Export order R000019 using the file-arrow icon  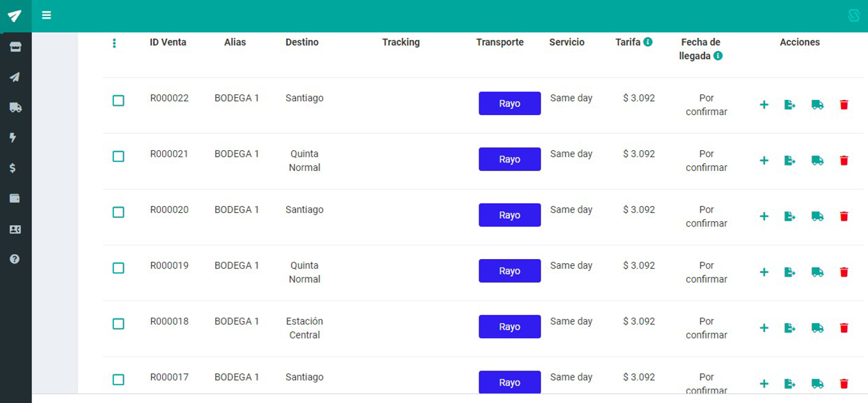pyautogui.click(x=789, y=272)
